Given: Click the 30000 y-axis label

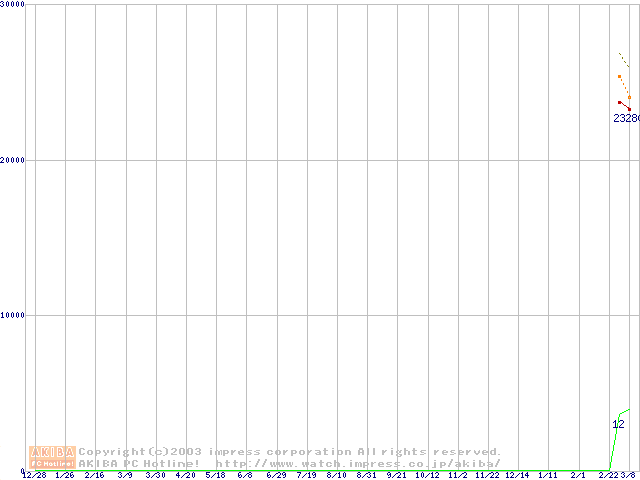Looking at the screenshot, I should pyautogui.click(x=14, y=5).
